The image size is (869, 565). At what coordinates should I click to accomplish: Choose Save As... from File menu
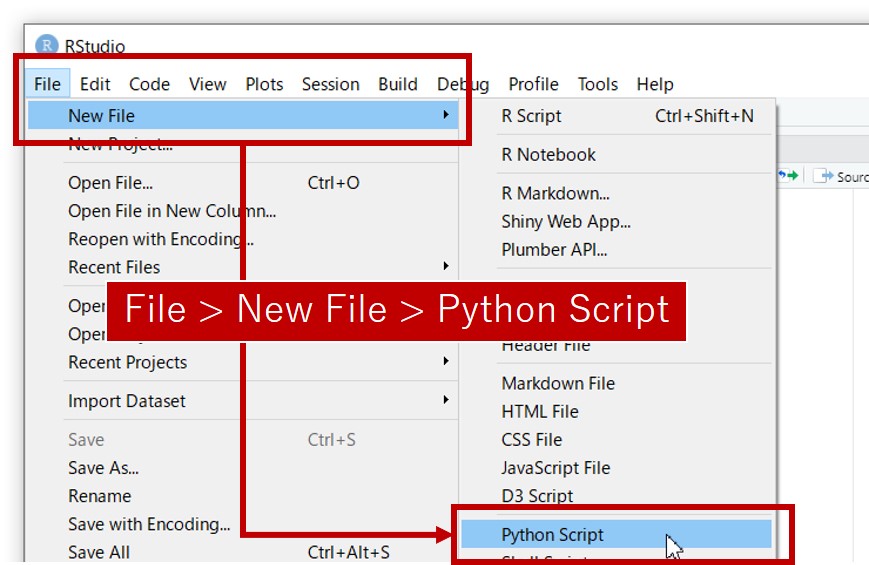point(103,467)
